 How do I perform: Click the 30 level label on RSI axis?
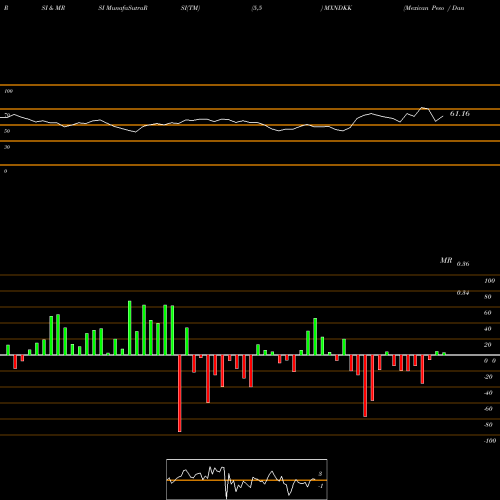click(7, 147)
